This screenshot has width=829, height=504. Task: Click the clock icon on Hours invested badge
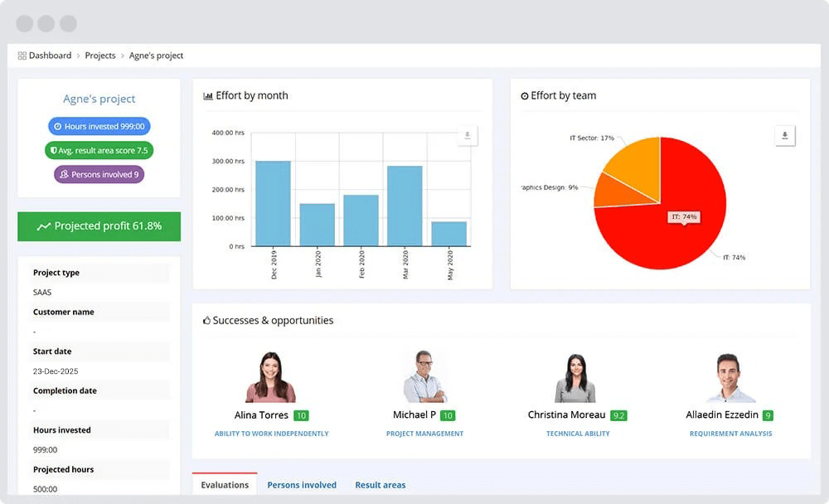(58, 126)
